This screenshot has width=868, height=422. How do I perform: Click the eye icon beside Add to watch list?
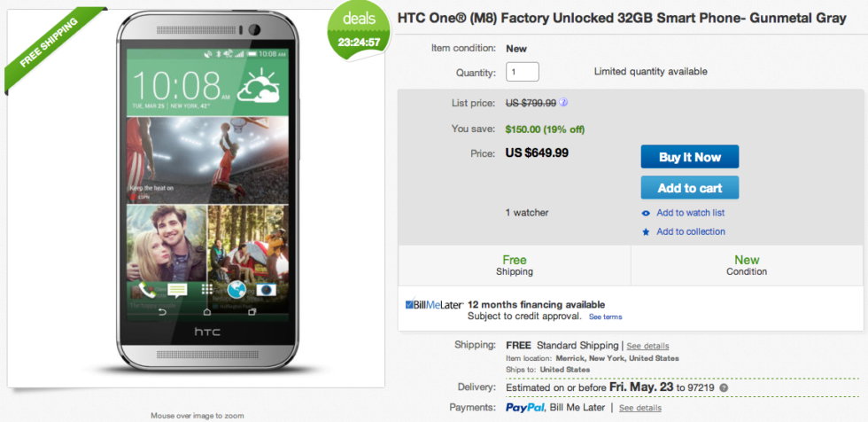[646, 213]
